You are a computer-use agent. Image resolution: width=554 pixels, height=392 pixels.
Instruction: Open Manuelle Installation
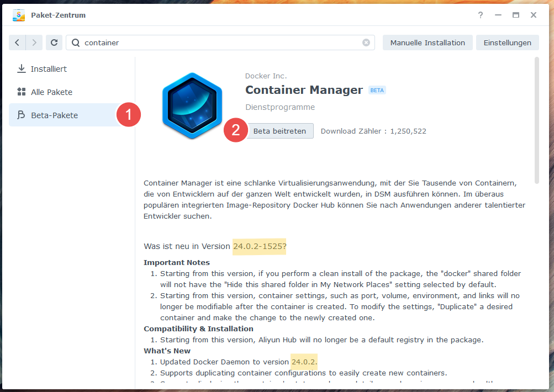coord(428,43)
